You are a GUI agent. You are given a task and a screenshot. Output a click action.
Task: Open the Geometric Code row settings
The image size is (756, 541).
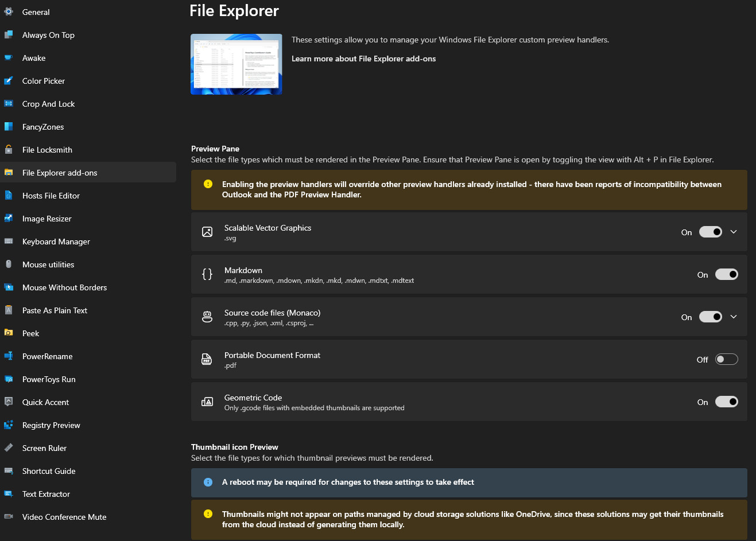tap(727, 402)
